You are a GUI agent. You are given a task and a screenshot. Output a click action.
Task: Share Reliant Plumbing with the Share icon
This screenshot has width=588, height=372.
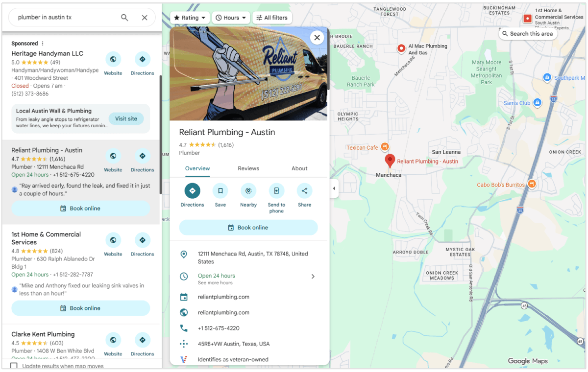pos(304,191)
